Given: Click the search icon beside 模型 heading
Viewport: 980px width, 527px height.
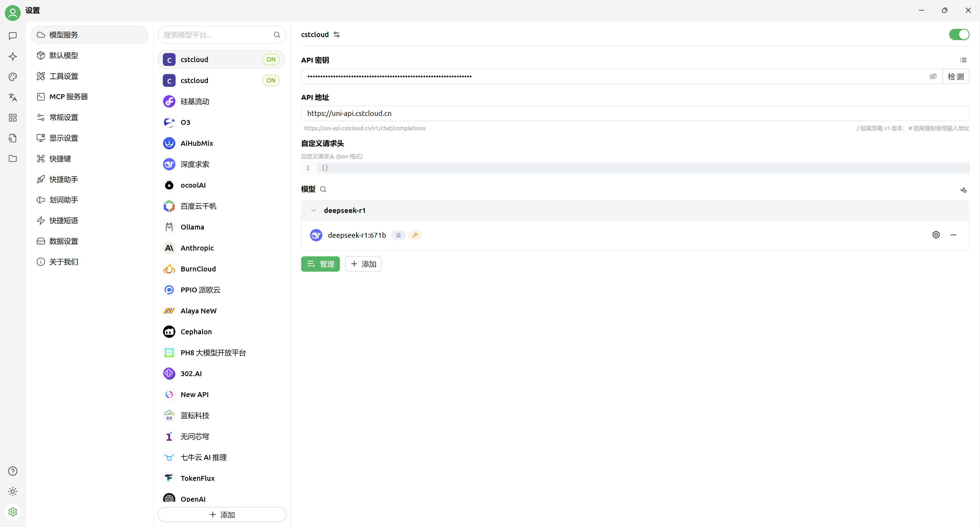Looking at the screenshot, I should 323,189.
